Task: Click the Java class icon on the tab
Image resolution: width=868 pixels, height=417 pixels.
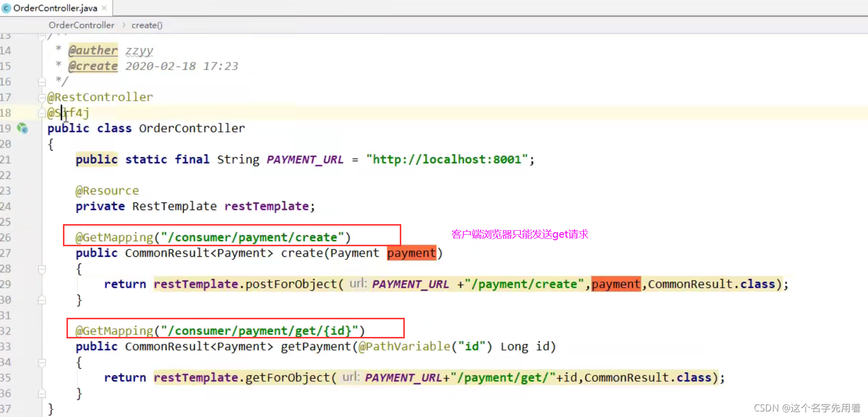Action: pos(7,8)
